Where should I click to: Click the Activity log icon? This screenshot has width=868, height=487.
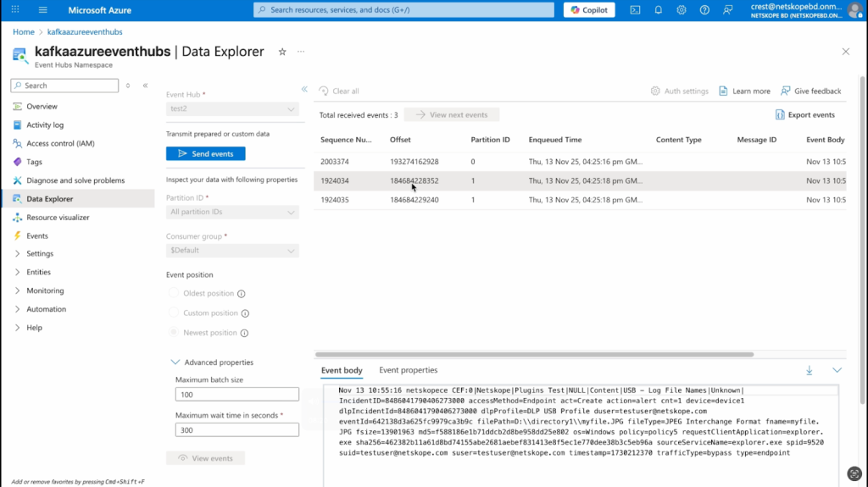click(x=17, y=125)
